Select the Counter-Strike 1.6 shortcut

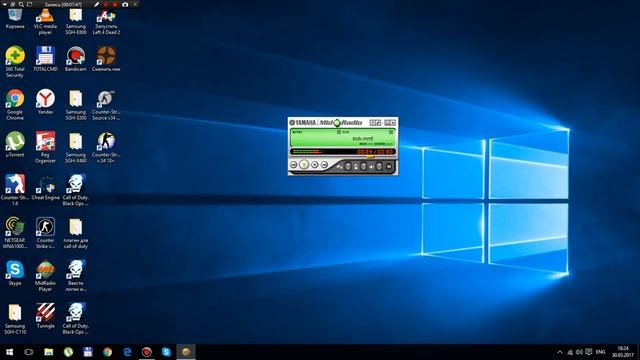(x=15, y=190)
